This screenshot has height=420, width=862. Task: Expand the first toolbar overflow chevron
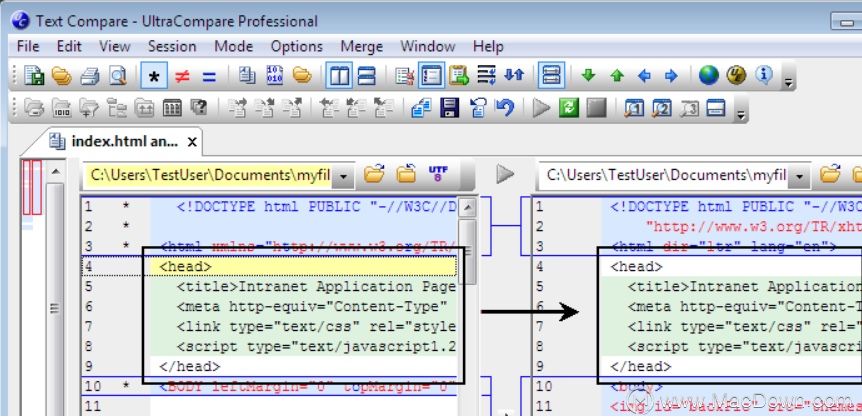click(x=789, y=83)
